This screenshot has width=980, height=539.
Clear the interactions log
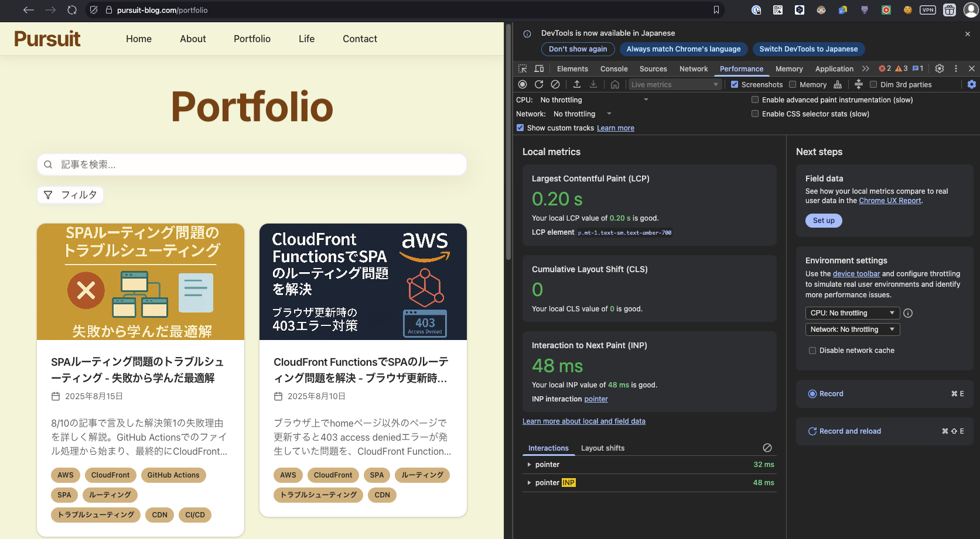click(x=767, y=448)
